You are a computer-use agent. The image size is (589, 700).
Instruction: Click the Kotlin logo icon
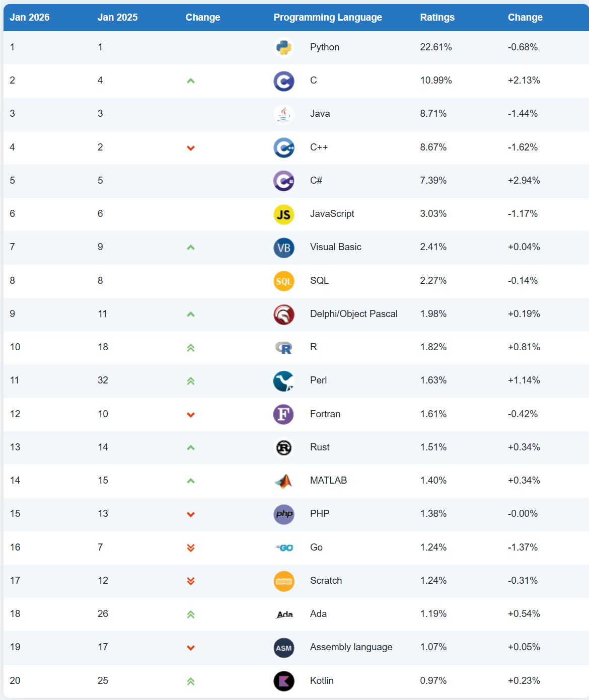pyautogui.click(x=283, y=681)
